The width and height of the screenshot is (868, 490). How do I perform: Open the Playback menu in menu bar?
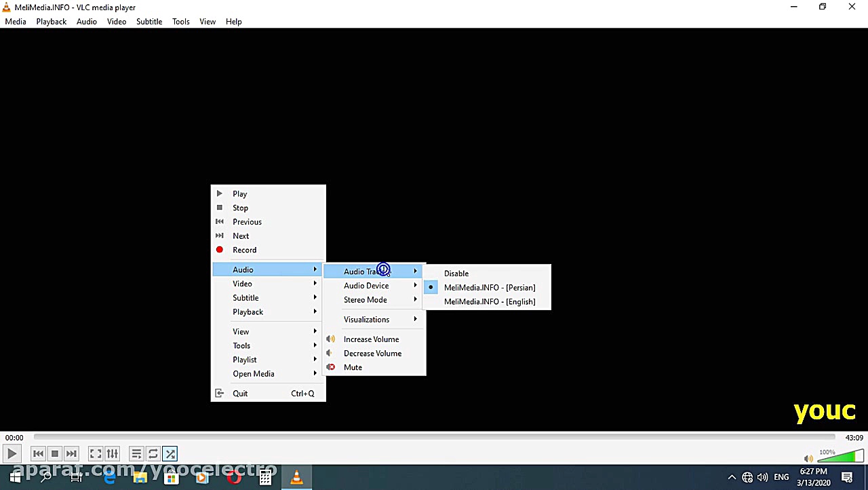coord(52,22)
